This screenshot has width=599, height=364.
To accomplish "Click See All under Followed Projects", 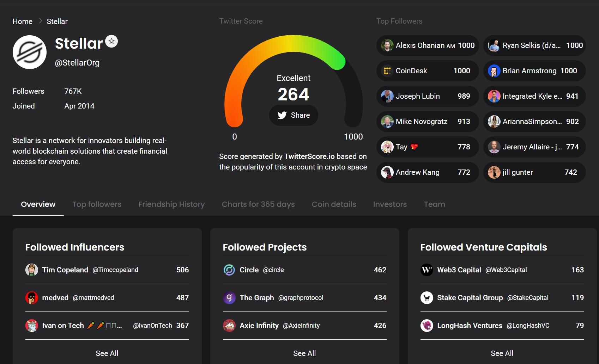I will (x=304, y=353).
